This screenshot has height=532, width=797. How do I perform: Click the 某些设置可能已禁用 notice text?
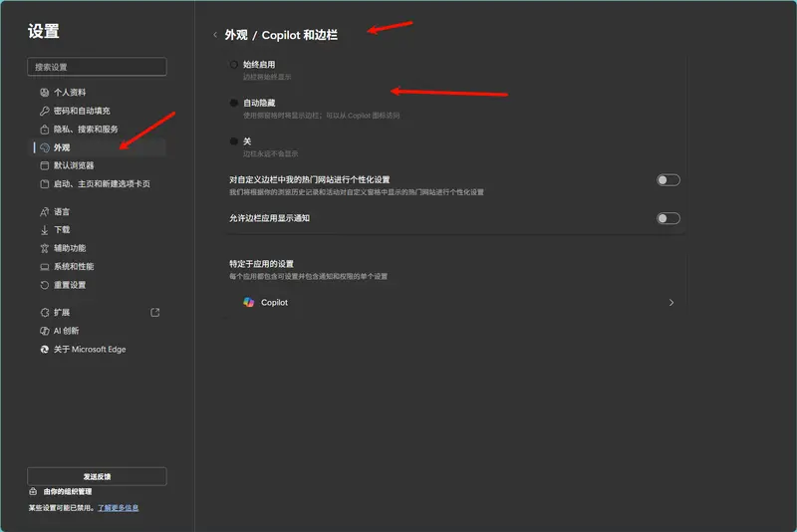[62, 508]
